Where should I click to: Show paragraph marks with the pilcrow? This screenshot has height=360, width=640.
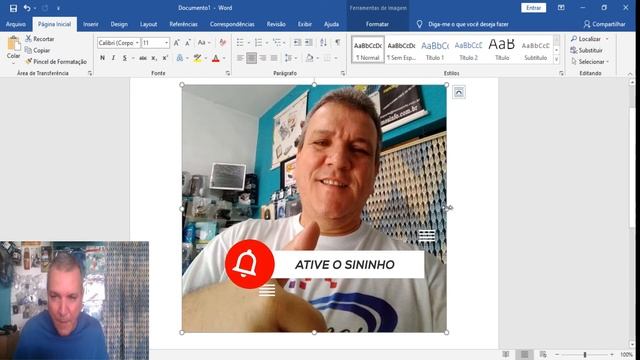pyautogui.click(x=338, y=43)
